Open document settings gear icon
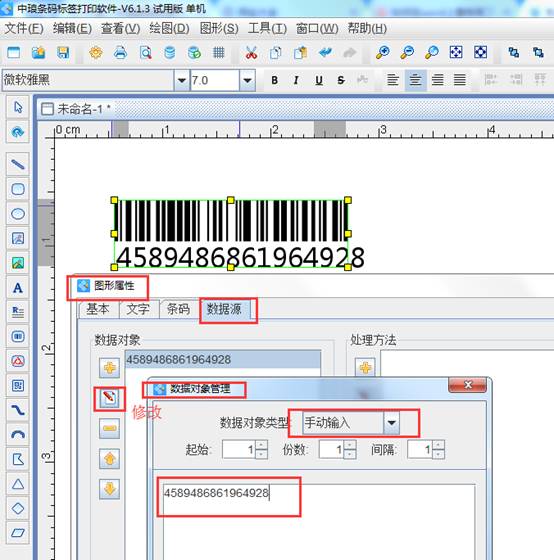 (96, 53)
